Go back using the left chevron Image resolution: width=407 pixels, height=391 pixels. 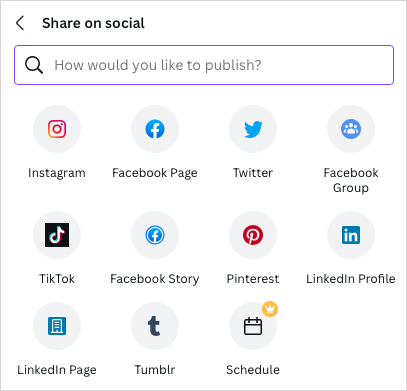click(20, 23)
